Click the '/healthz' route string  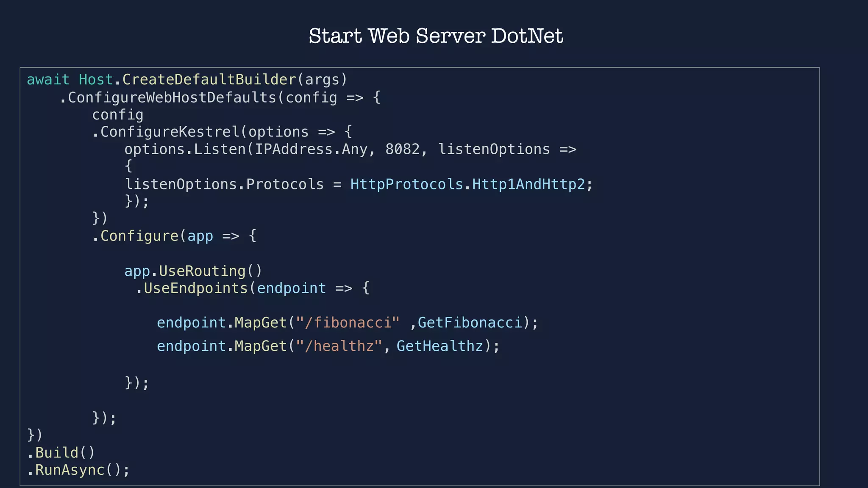pos(339,347)
